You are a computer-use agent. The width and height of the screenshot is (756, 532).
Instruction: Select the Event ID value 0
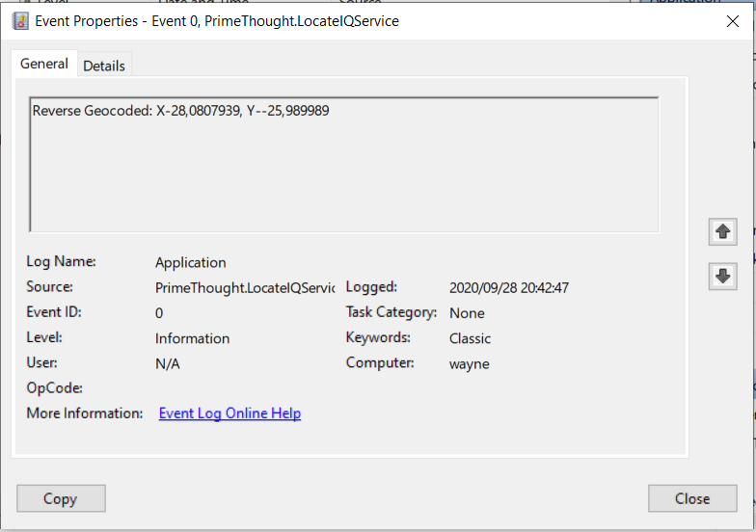[x=159, y=313]
